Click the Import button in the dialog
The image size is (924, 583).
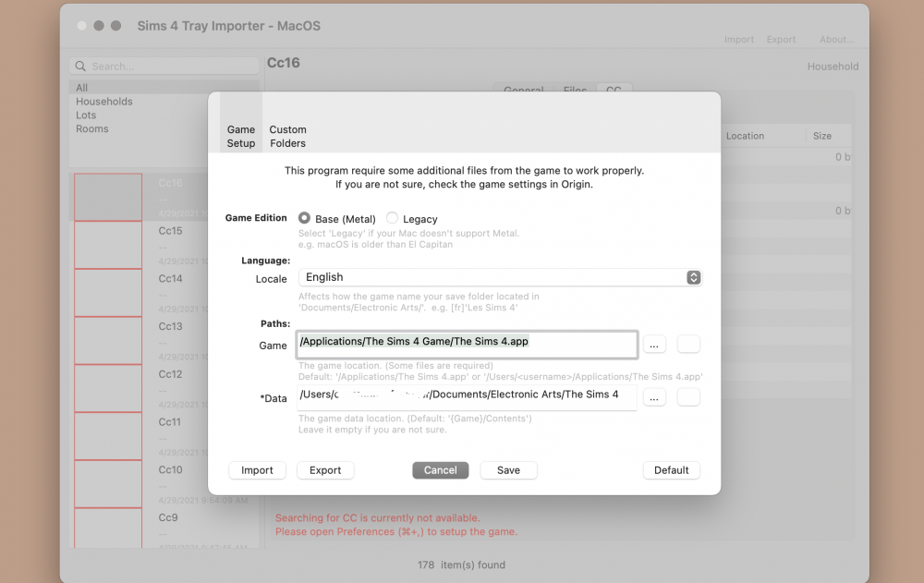click(x=257, y=470)
